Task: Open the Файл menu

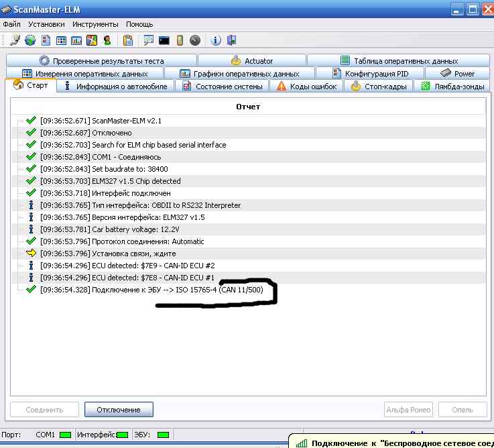Action: (11, 24)
